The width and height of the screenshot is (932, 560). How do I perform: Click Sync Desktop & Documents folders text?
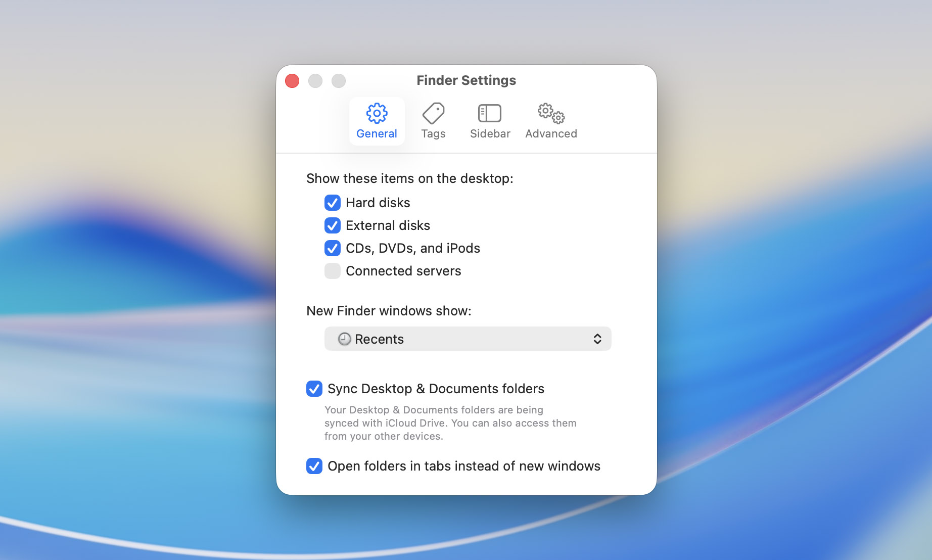tap(436, 389)
